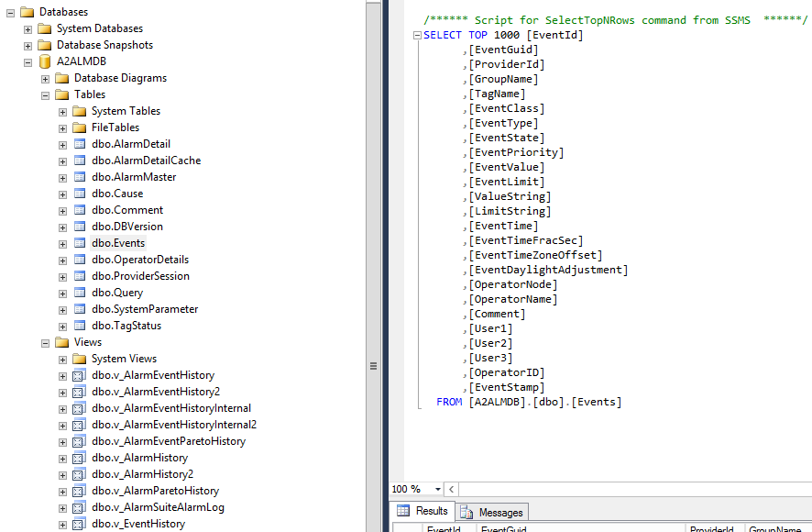Image resolution: width=812 pixels, height=532 pixels.
Task: Click the ProviderId column header in results
Action: coord(712,528)
